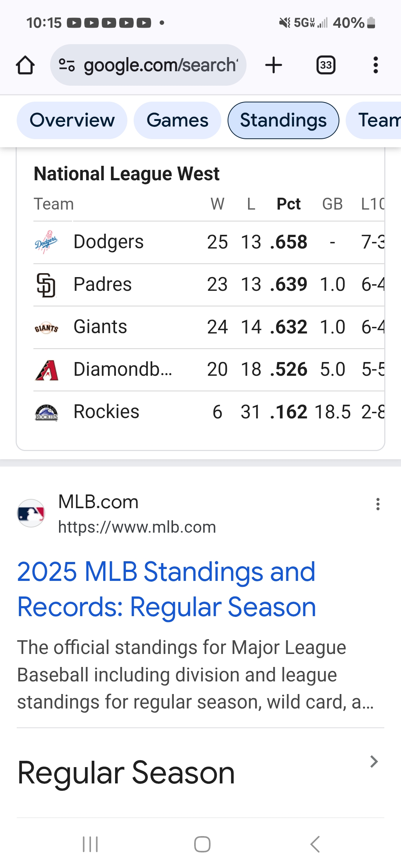Switch to the Overview tab

[72, 120]
